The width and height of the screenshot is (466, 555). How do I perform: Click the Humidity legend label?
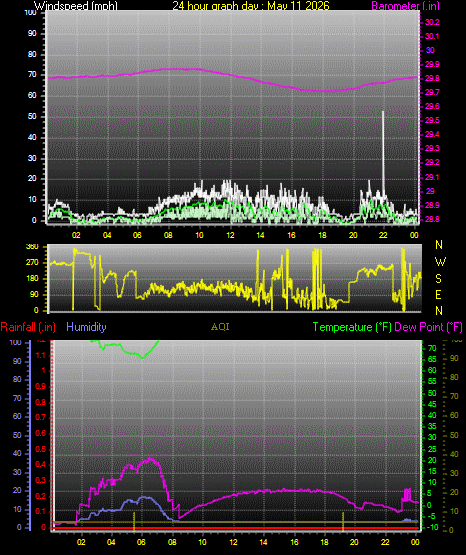click(x=86, y=327)
